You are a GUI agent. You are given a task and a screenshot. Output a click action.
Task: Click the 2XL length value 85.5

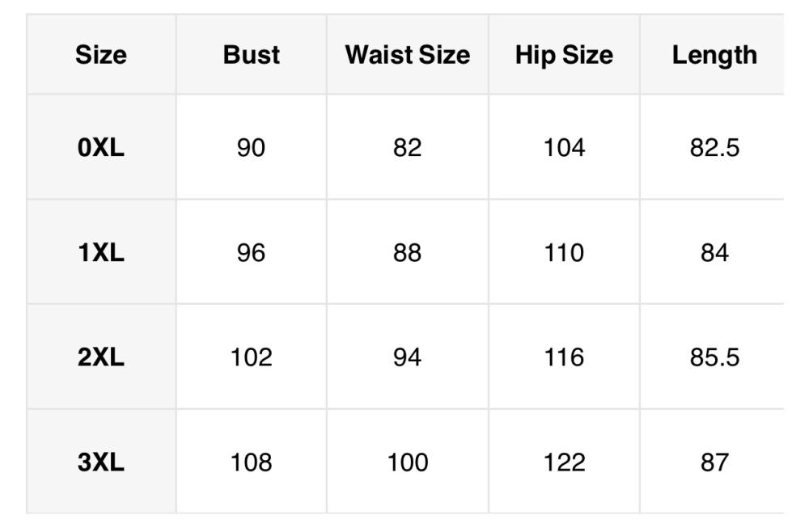click(714, 357)
